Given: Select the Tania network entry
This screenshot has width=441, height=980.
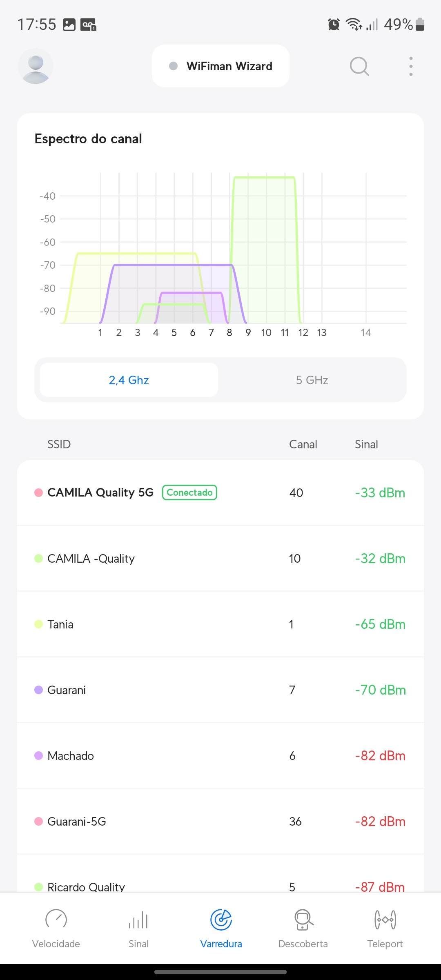Looking at the screenshot, I should click(x=220, y=624).
